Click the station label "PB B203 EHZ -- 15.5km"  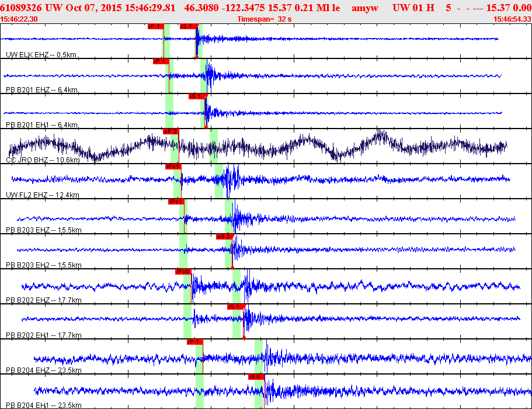click(x=43, y=230)
